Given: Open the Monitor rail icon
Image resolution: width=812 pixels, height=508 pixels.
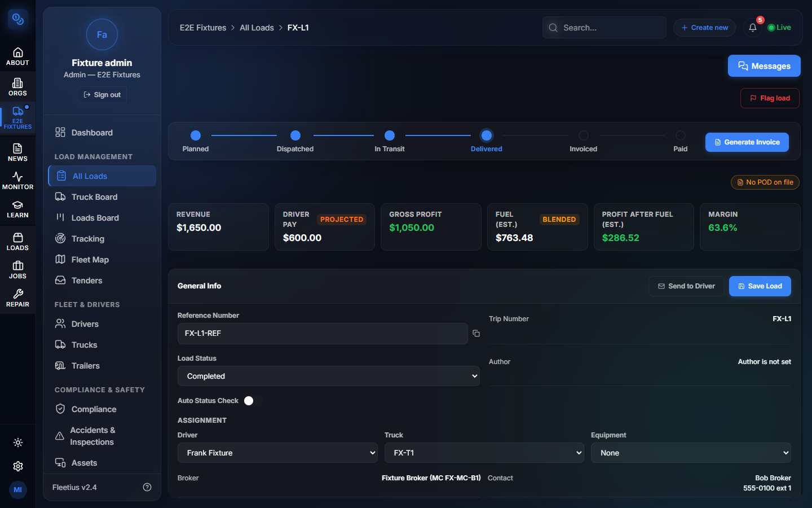Looking at the screenshot, I should (17, 181).
